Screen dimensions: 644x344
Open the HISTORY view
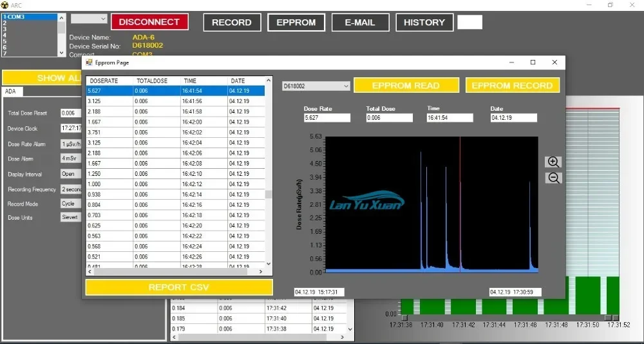pos(424,22)
